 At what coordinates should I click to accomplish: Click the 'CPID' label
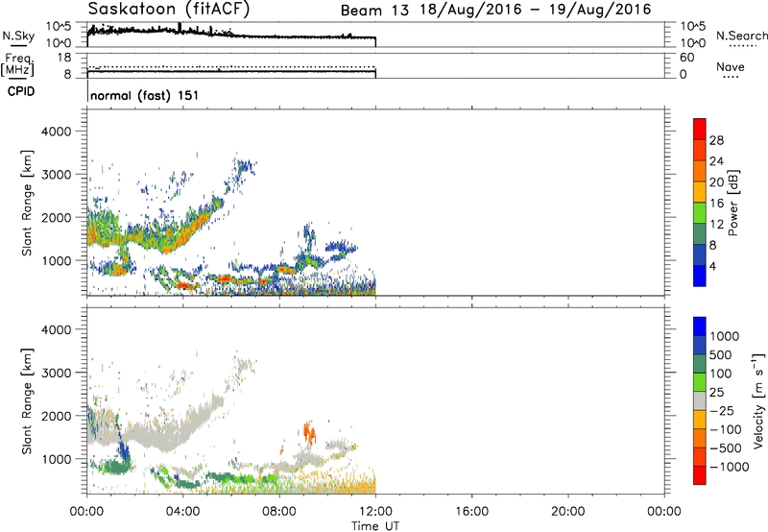point(20,91)
